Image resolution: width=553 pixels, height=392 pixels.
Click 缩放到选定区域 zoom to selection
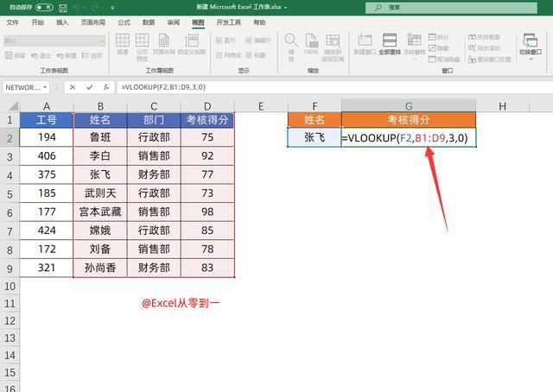click(x=333, y=47)
